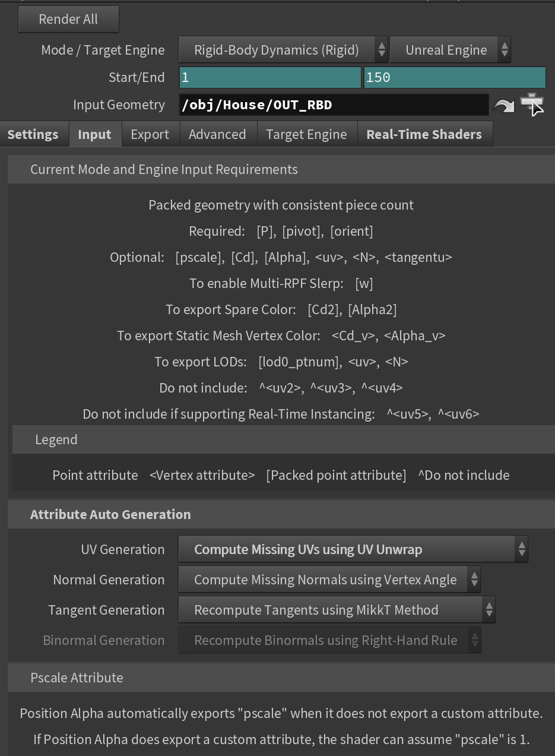555x756 pixels.
Task: Click the Input Geometry path field
Action: click(334, 105)
